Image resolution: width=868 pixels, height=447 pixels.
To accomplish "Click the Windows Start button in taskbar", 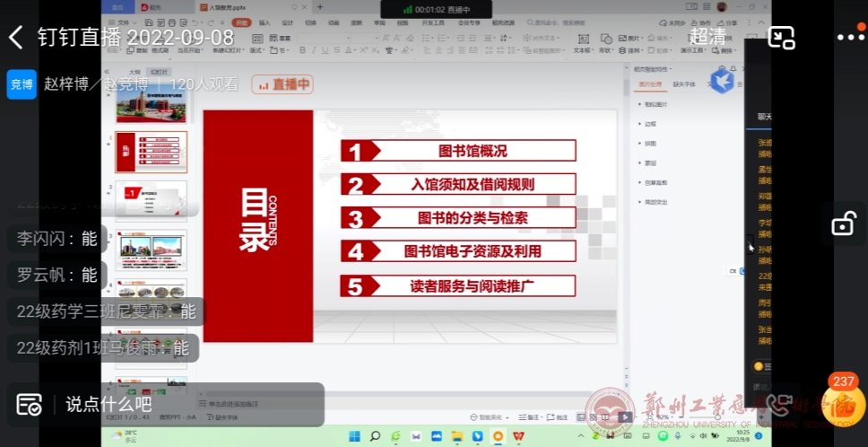I will click(354, 436).
